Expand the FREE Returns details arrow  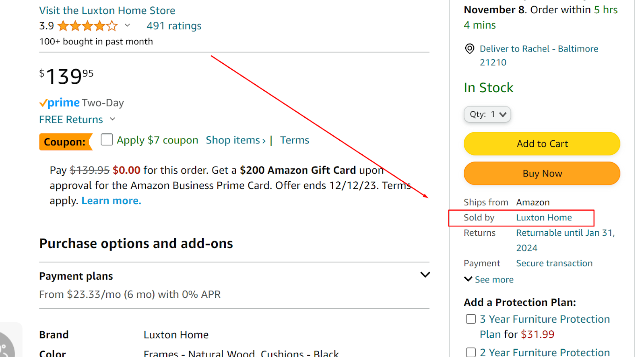click(x=113, y=119)
